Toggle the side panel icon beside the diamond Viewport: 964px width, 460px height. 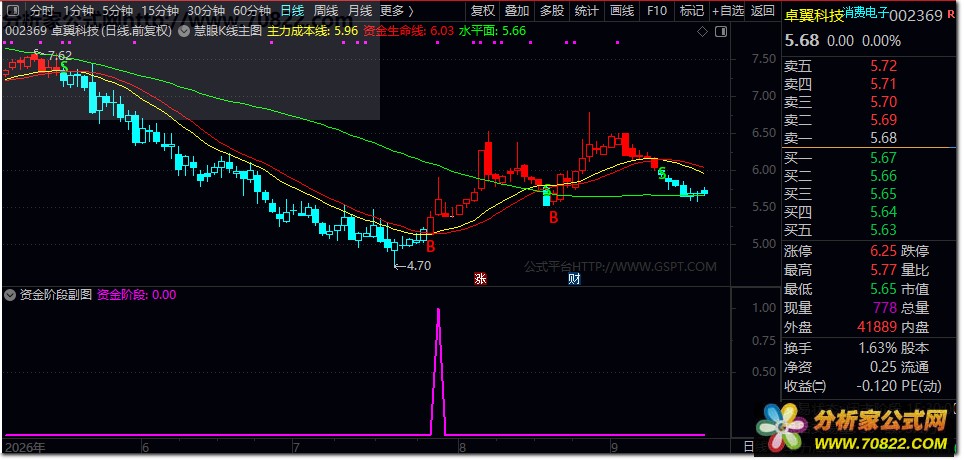[722, 32]
